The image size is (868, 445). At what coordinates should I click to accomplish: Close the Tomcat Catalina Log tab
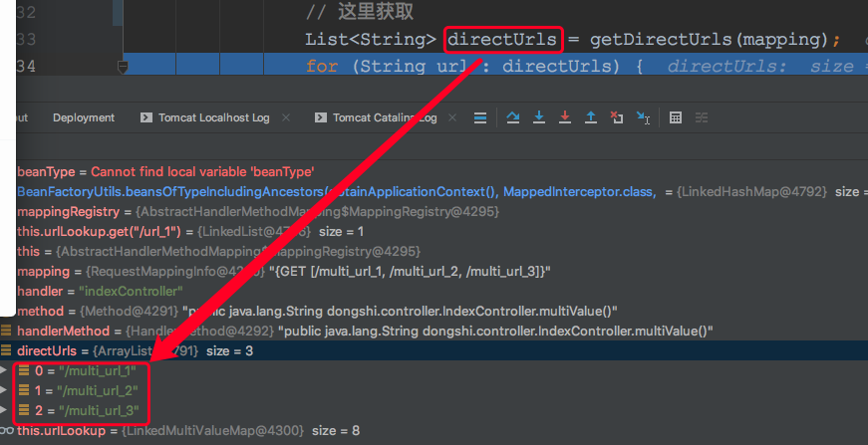tap(452, 117)
